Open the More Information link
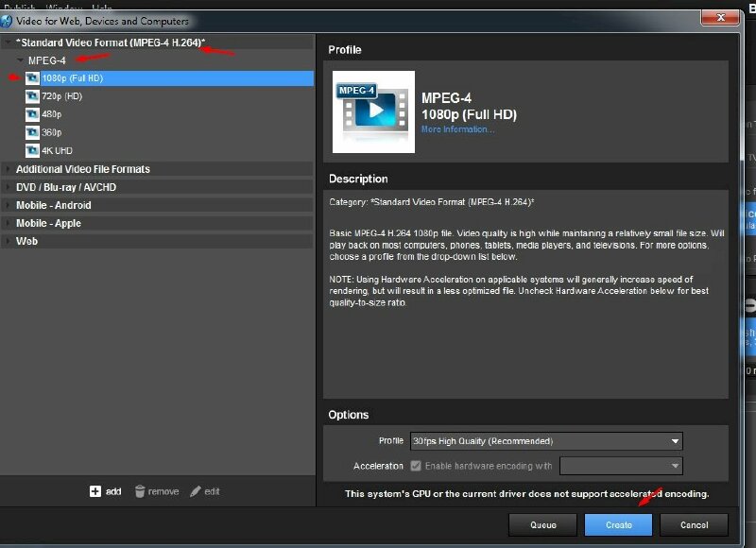This screenshot has height=548, width=756. tap(457, 129)
